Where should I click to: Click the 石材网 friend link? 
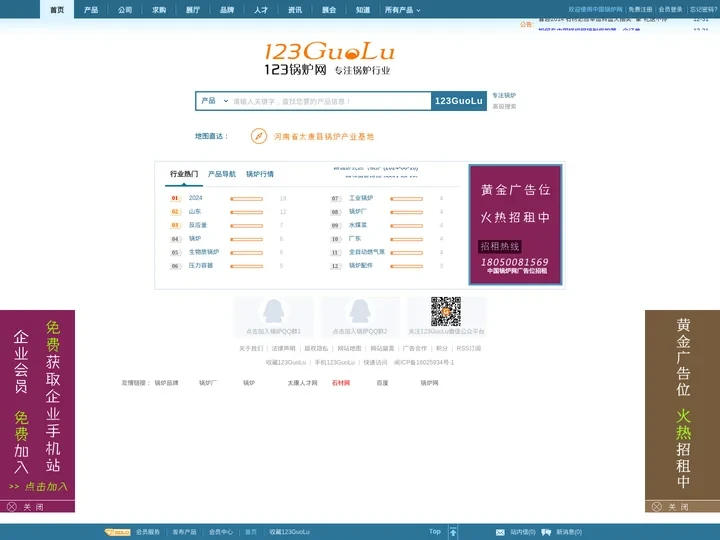tap(341, 383)
